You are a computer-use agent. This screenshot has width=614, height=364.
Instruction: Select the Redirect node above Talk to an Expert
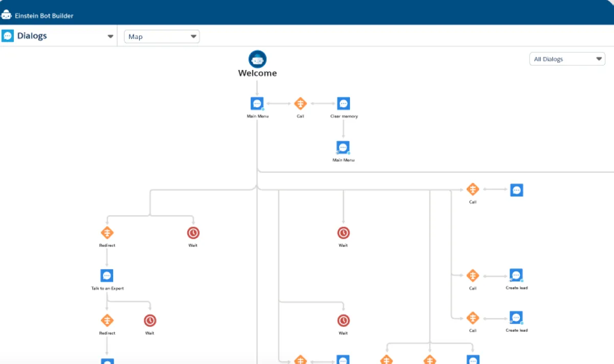click(x=107, y=233)
